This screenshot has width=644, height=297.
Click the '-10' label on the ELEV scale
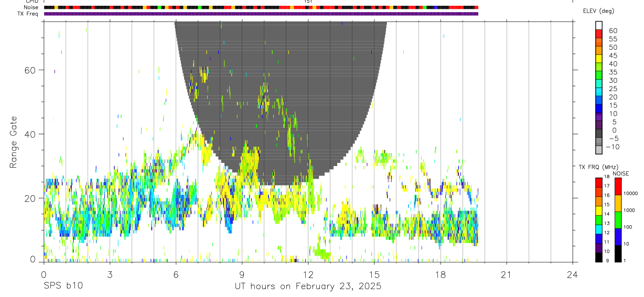tap(612, 147)
